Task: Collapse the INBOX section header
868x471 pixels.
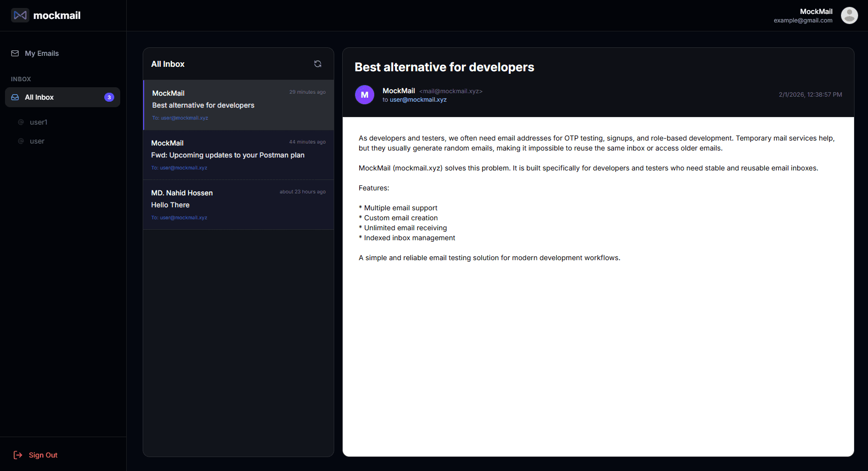Action: pyautogui.click(x=21, y=79)
